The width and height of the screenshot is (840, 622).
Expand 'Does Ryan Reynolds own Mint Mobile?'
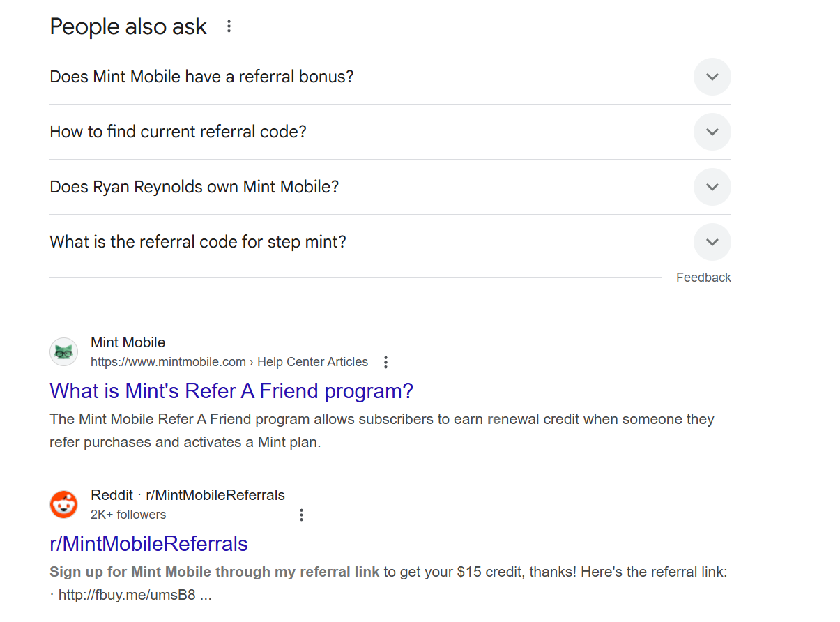click(712, 187)
